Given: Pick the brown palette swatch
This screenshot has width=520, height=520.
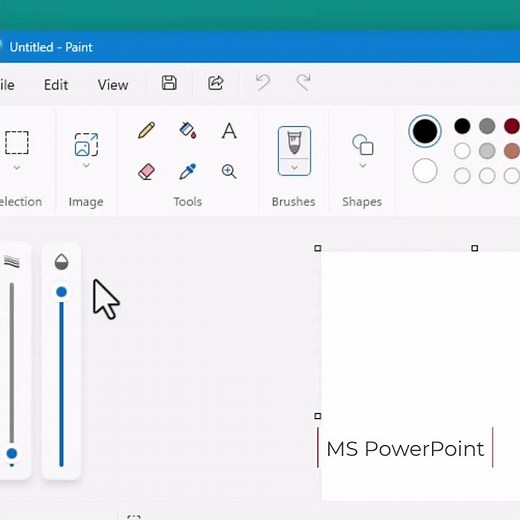Looking at the screenshot, I should (x=512, y=151).
